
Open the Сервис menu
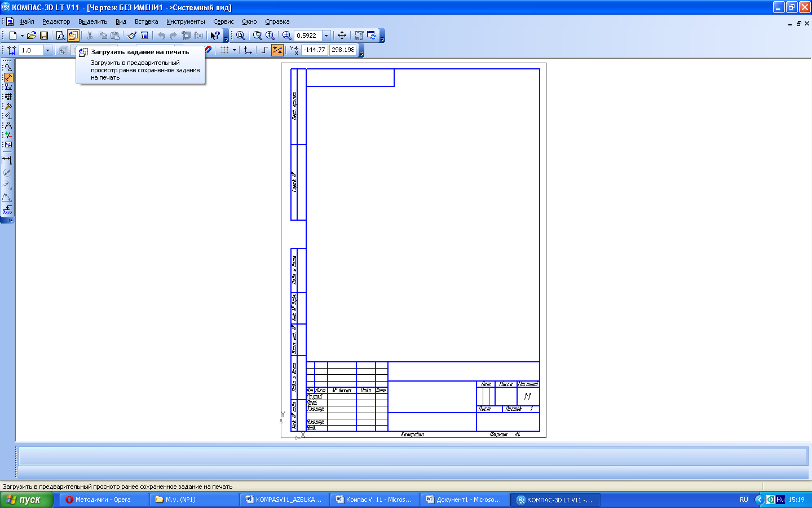[223, 21]
